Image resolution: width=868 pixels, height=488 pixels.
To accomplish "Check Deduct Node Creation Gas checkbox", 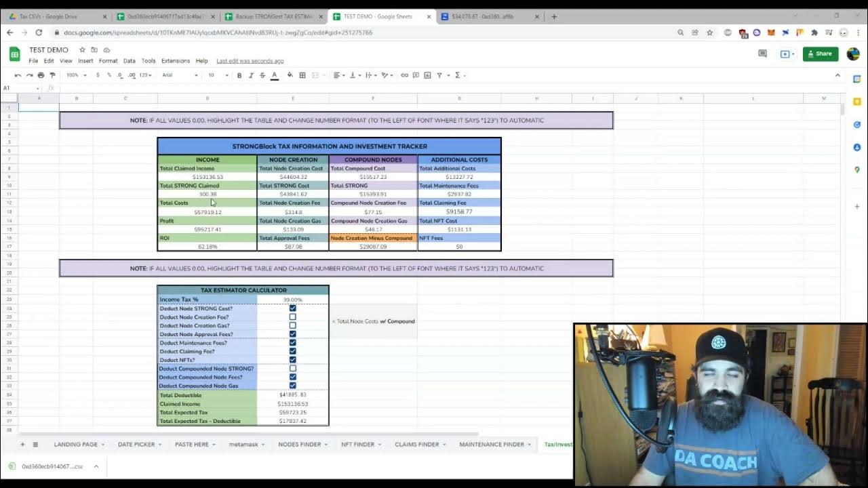I will click(x=293, y=325).
